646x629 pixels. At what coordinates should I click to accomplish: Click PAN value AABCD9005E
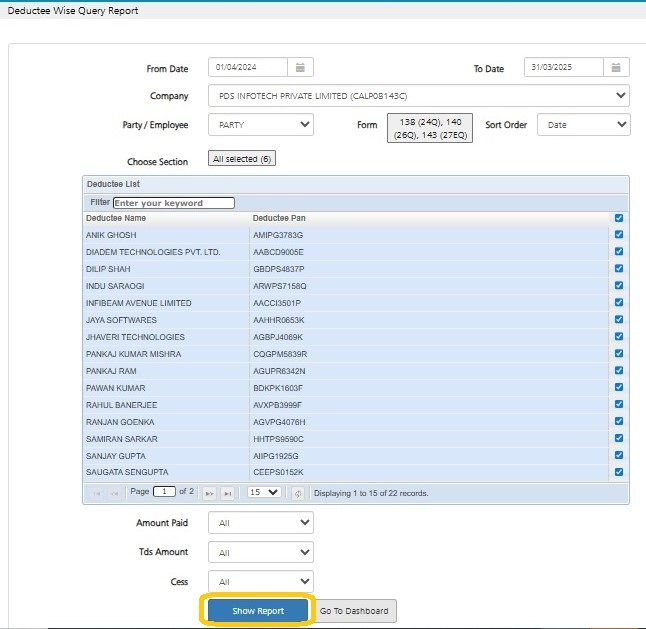tap(279, 252)
